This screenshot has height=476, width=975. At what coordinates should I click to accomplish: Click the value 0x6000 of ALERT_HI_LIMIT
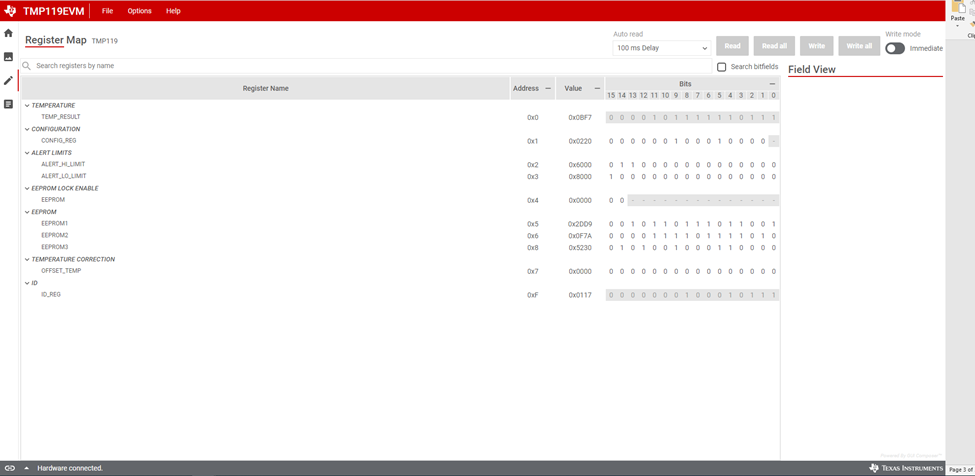coord(580,165)
